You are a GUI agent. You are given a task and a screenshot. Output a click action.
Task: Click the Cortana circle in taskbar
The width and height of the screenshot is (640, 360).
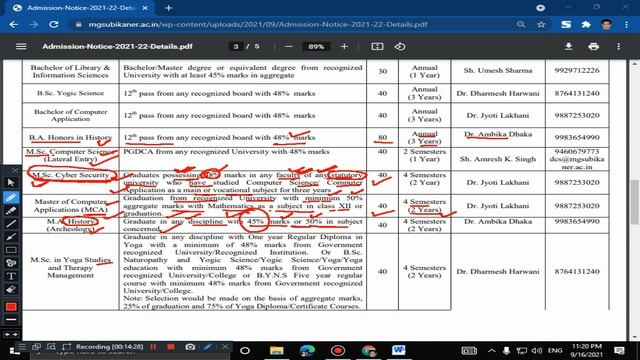[245, 351]
